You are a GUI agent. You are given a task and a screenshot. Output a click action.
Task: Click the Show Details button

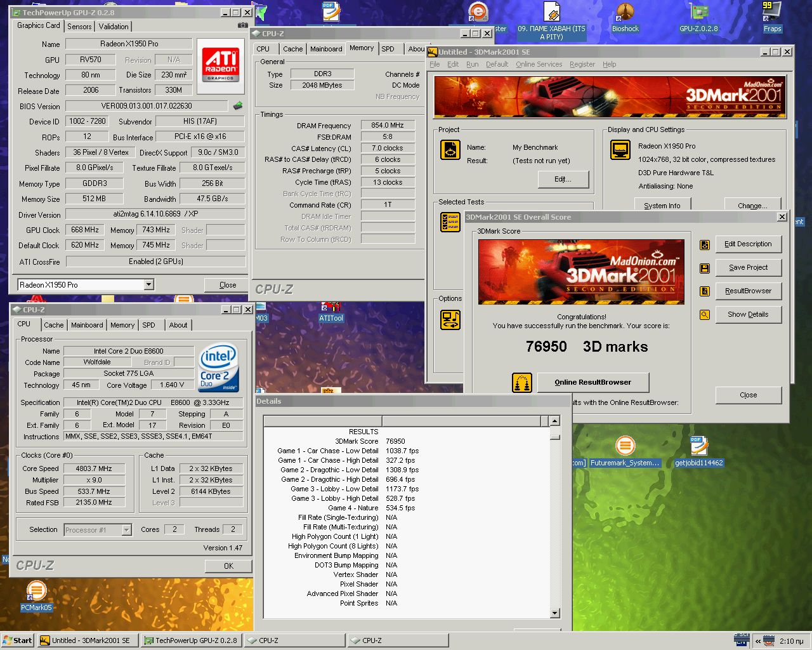coord(748,315)
